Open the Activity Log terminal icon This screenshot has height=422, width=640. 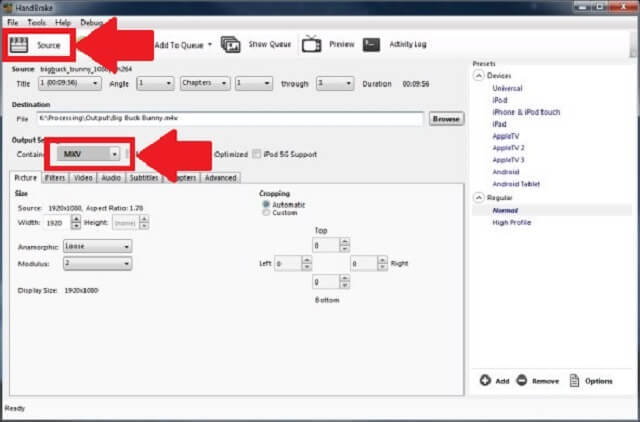371,44
